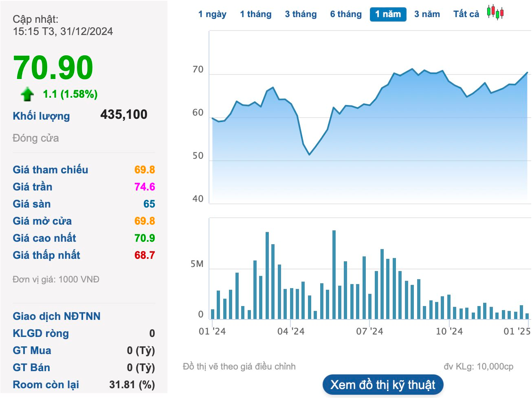Click the 31.81 (%) room value
Viewport: 532px width, 398px height.
(132, 385)
